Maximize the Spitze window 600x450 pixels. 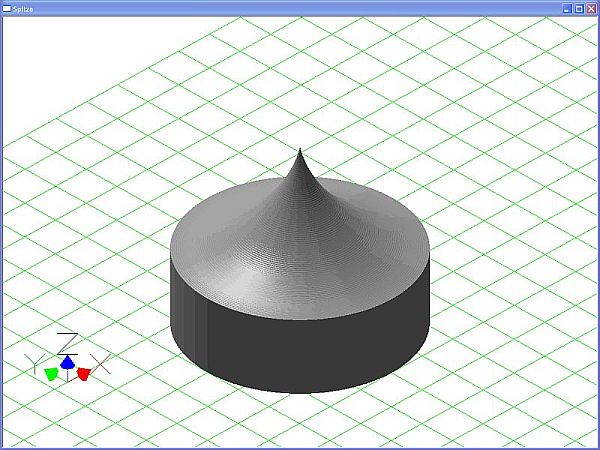pyautogui.click(x=578, y=8)
